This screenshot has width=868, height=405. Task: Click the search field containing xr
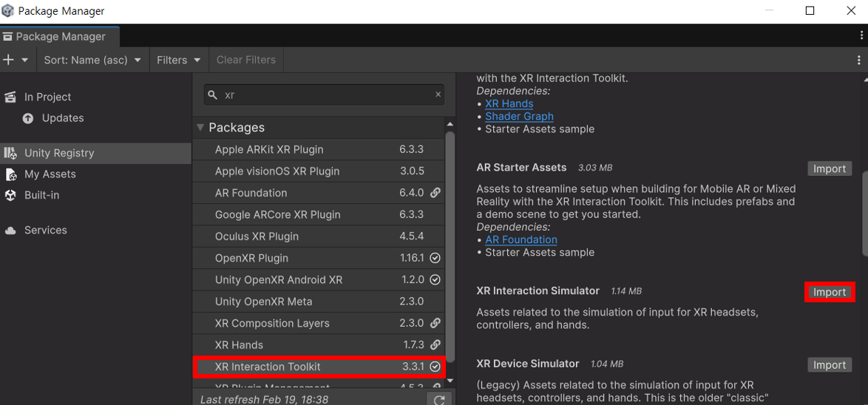point(324,95)
